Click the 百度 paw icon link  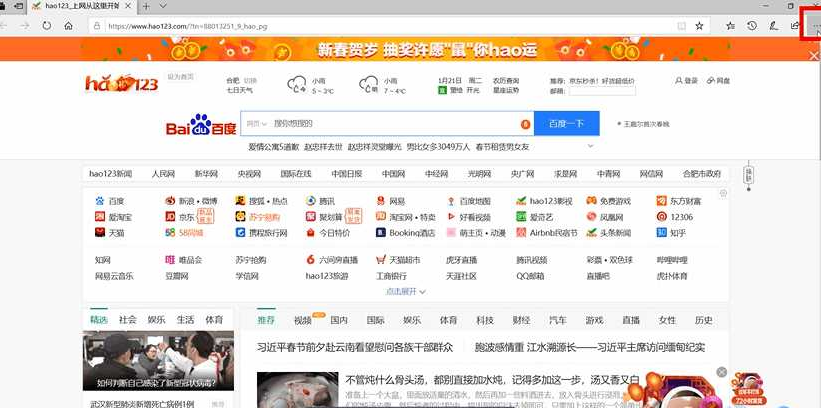[100, 201]
